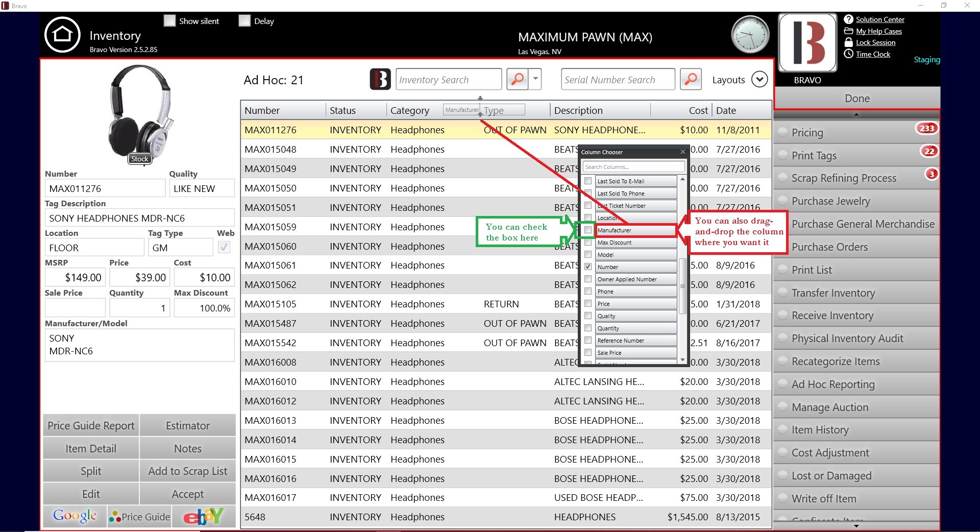980x532 pixels.
Task: Open the Solution Center link
Action: click(880, 19)
